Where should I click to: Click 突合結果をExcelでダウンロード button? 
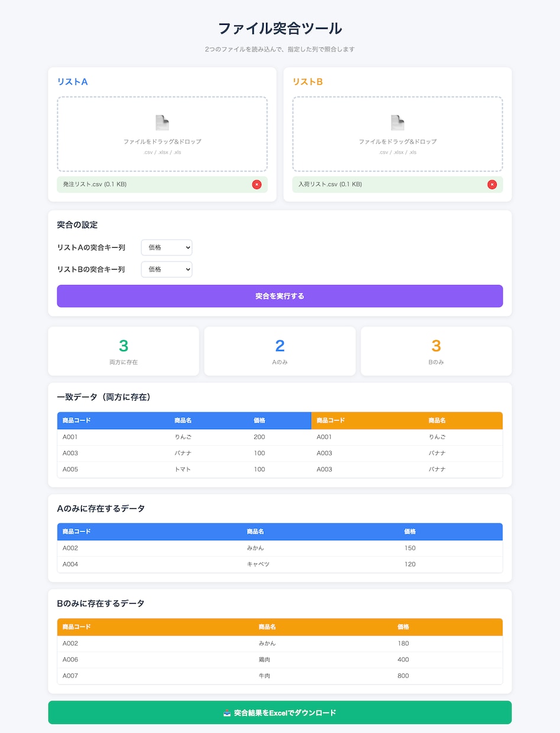click(x=280, y=713)
